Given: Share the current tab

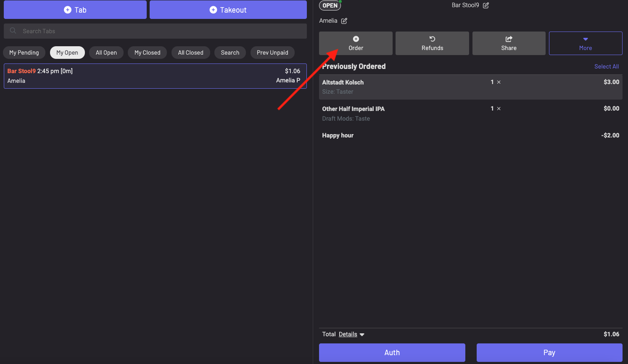Looking at the screenshot, I should pos(509,43).
